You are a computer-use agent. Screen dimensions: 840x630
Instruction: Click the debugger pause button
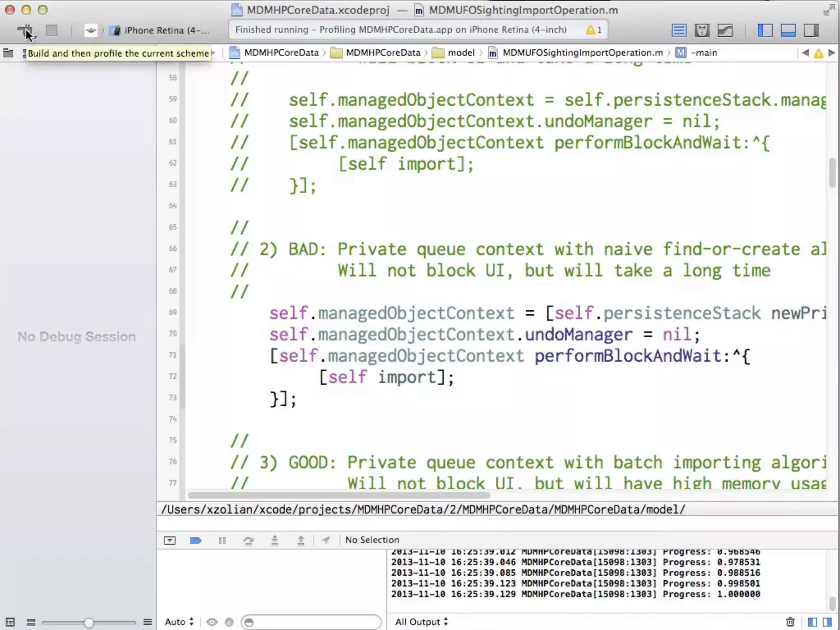click(222, 540)
